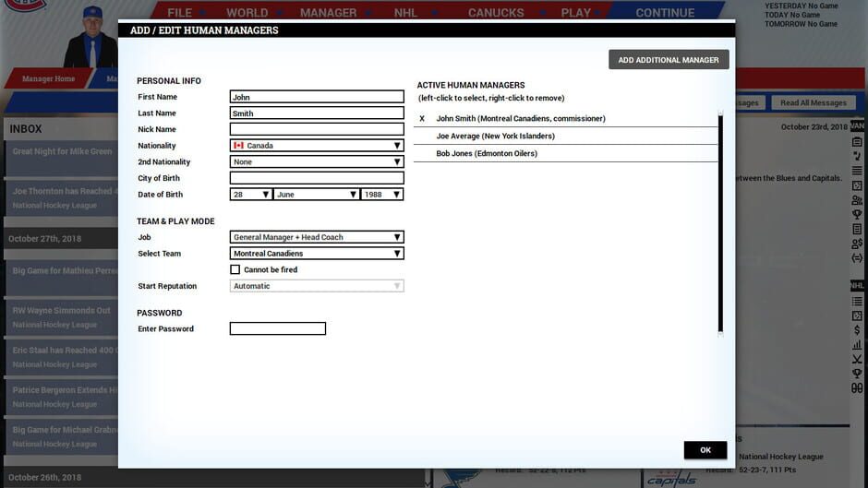Click Read All Messages button
The height and width of the screenshot is (488, 868).
(x=814, y=102)
